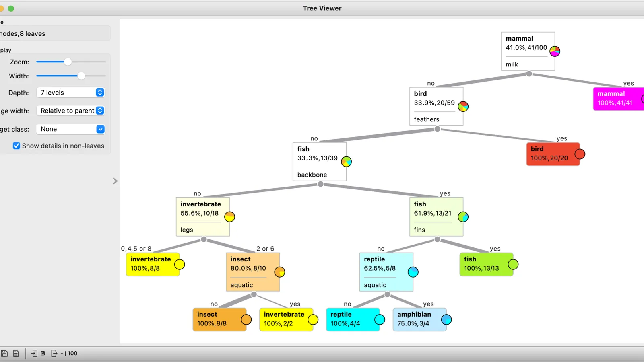Open the target class None dropdown
The image size is (644, 362).
point(71,129)
